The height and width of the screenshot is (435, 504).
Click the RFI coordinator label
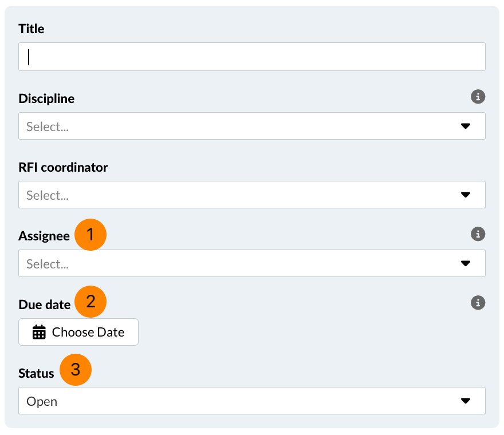(63, 167)
